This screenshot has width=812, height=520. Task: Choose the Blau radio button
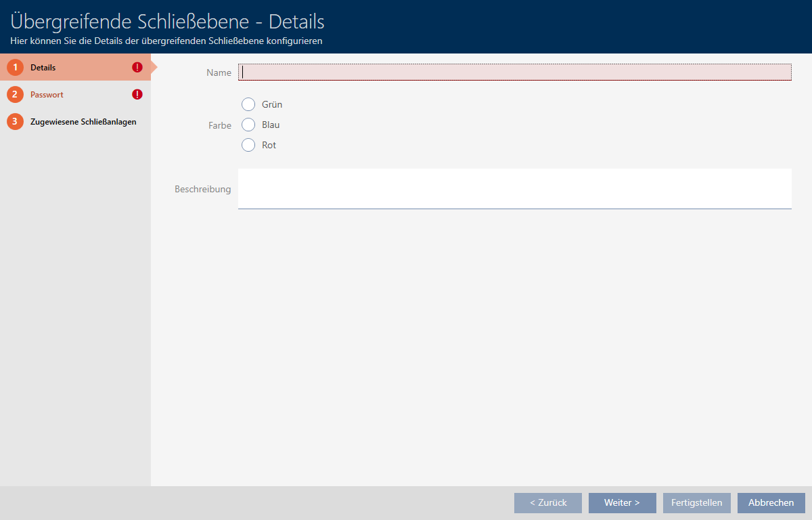click(x=248, y=125)
